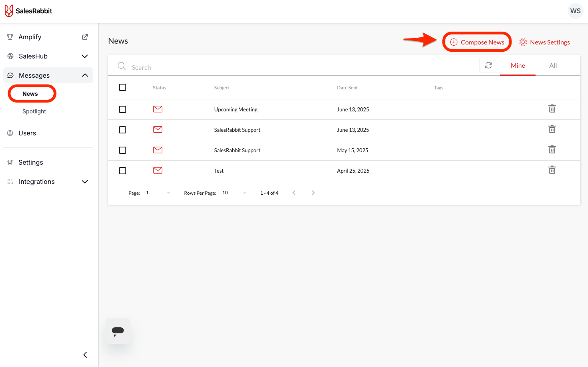Open the WS user avatar menu
This screenshot has height=367, width=588.
(576, 11)
